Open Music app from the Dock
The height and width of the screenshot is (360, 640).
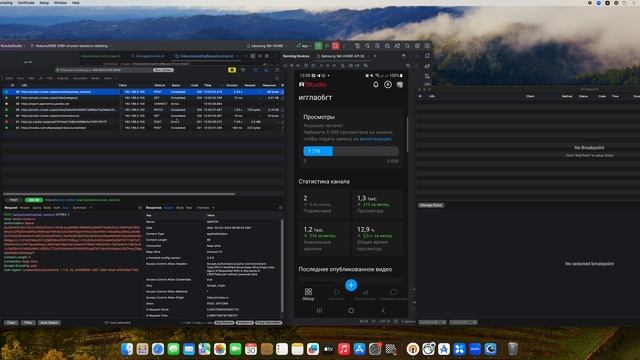[x=344, y=349]
